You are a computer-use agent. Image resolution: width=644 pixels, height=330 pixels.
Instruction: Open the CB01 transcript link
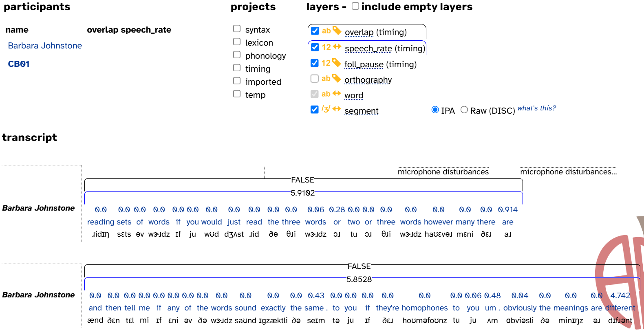pyautogui.click(x=19, y=64)
